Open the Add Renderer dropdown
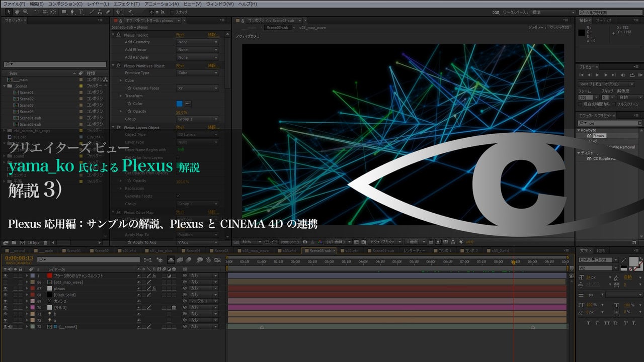This screenshot has width=644, height=362. (x=197, y=57)
